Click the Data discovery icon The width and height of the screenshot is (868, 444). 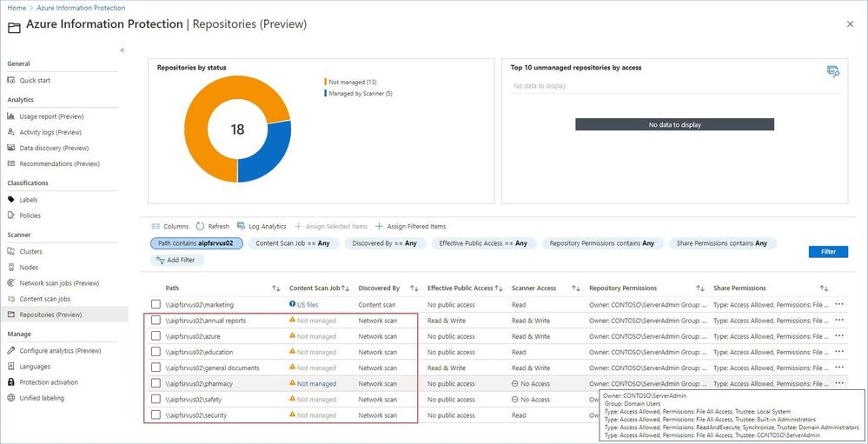(x=11, y=148)
